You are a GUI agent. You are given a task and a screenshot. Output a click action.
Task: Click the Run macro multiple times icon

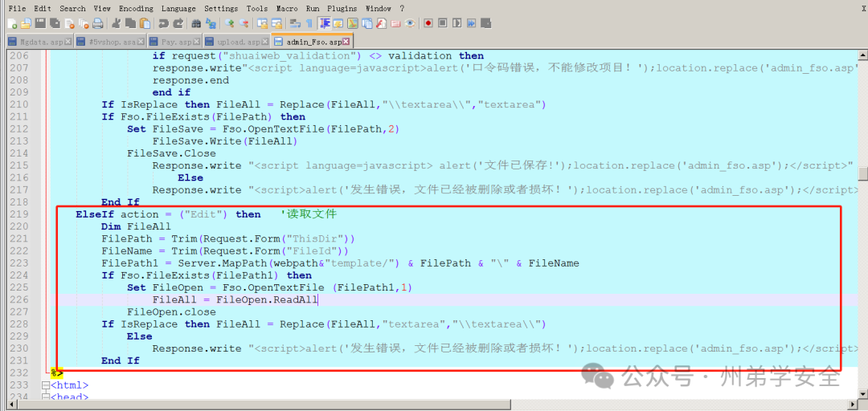pos(471,23)
